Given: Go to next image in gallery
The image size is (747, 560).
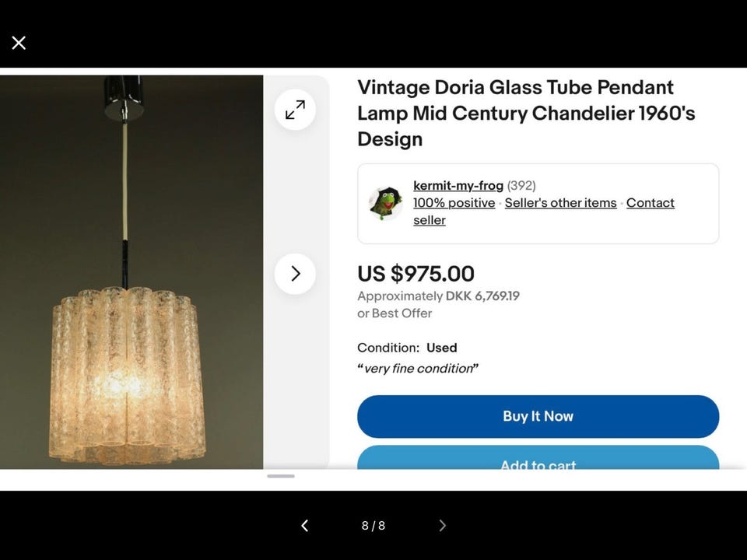Looking at the screenshot, I should 442,525.
